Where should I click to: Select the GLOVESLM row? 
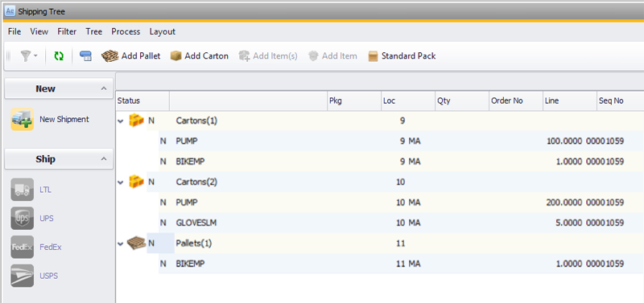tap(401, 223)
